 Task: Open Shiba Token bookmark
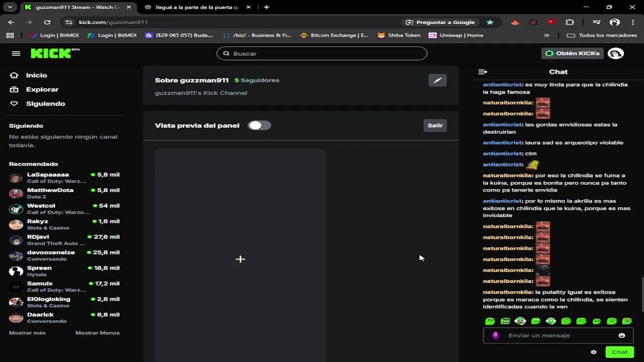click(x=399, y=35)
